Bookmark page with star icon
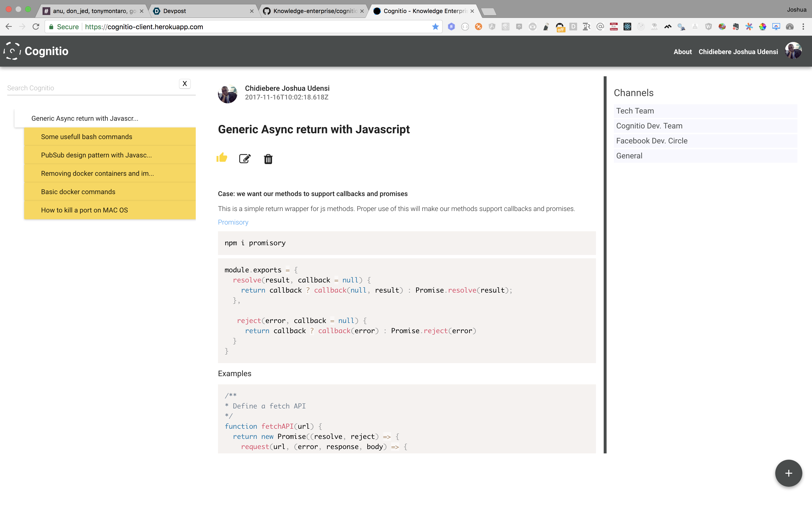The height and width of the screenshot is (507, 812). click(435, 27)
